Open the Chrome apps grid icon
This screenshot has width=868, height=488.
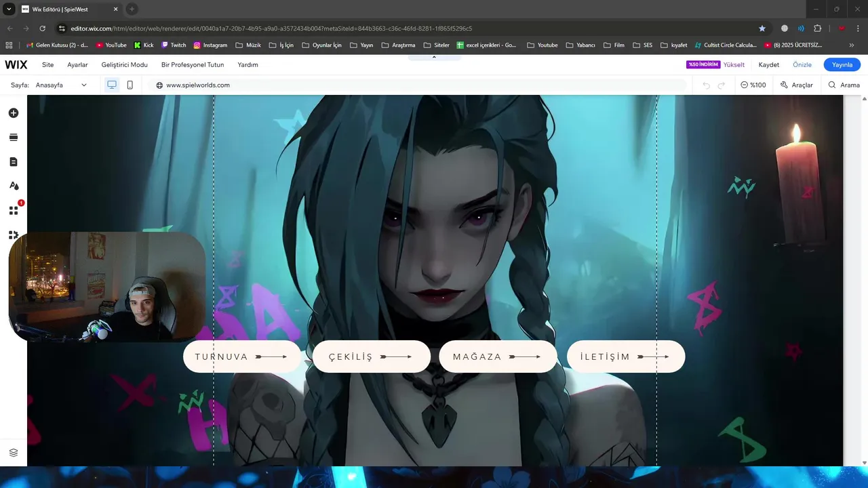[9, 45]
